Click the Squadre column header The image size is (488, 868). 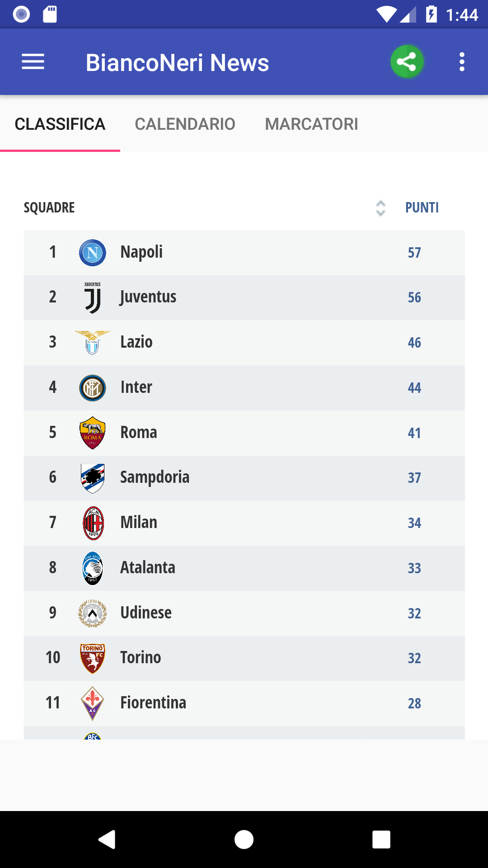click(49, 208)
